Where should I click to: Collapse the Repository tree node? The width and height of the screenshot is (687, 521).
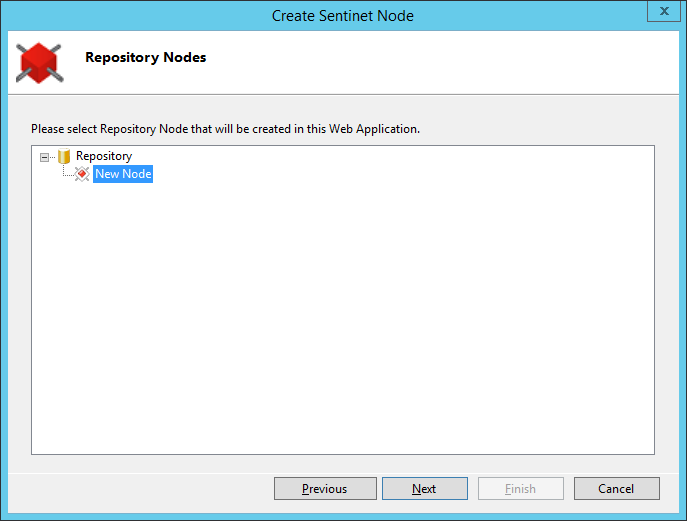[44, 157]
